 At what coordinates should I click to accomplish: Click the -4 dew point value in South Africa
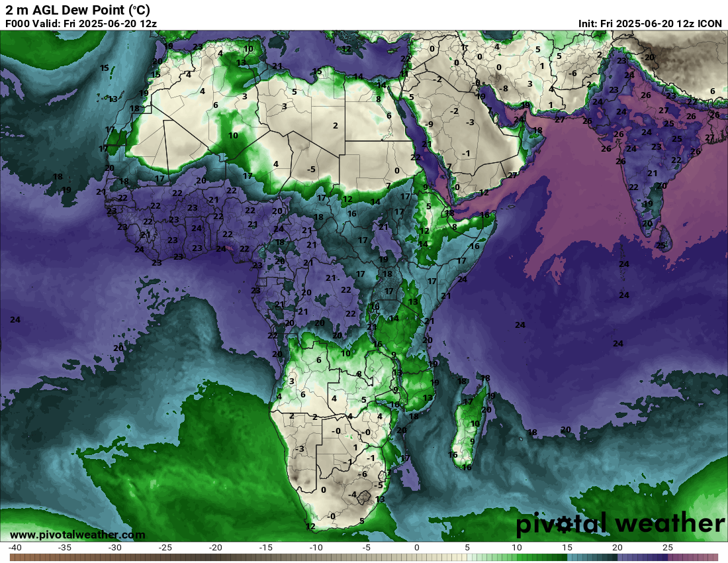pyautogui.click(x=352, y=495)
